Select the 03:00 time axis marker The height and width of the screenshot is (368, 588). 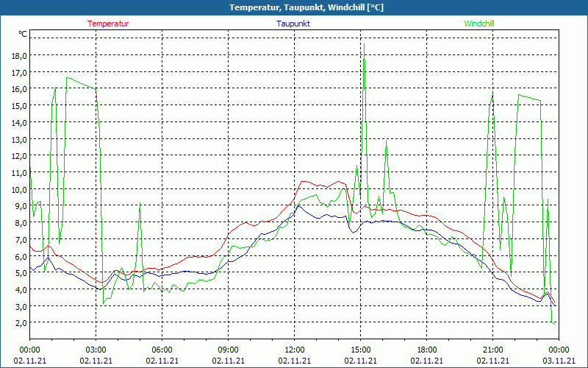pyautogui.click(x=96, y=350)
